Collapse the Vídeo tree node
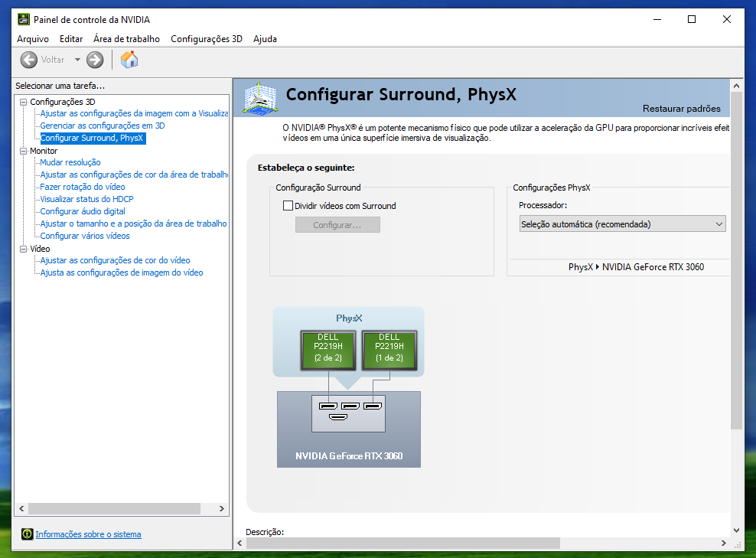 pyautogui.click(x=23, y=249)
